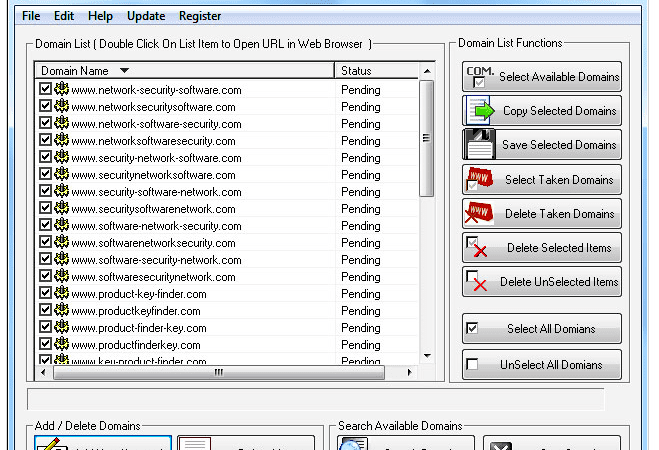The image size is (659, 450).
Task: Toggle checkbox for www.securitynetworksoftware.com
Action: click(45, 174)
